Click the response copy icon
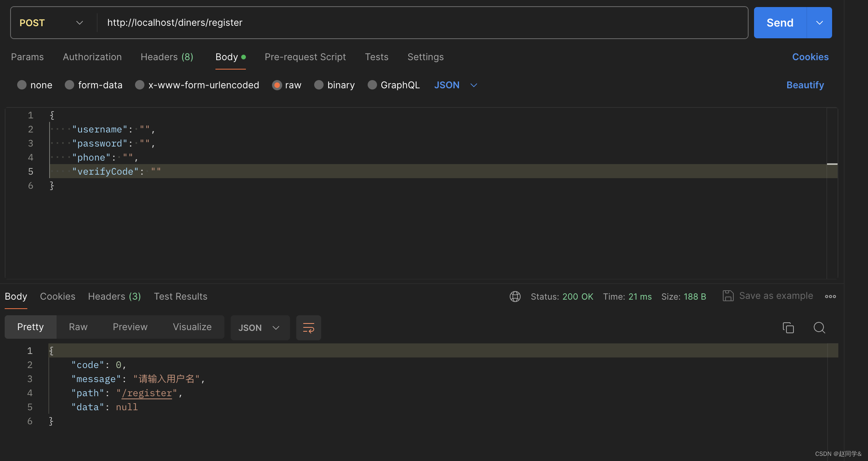This screenshot has width=868, height=461. click(788, 327)
